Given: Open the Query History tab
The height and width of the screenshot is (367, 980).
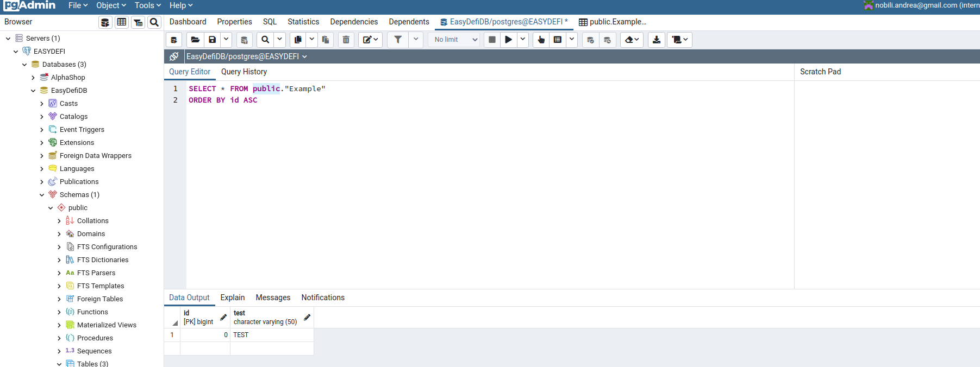Looking at the screenshot, I should pos(244,72).
